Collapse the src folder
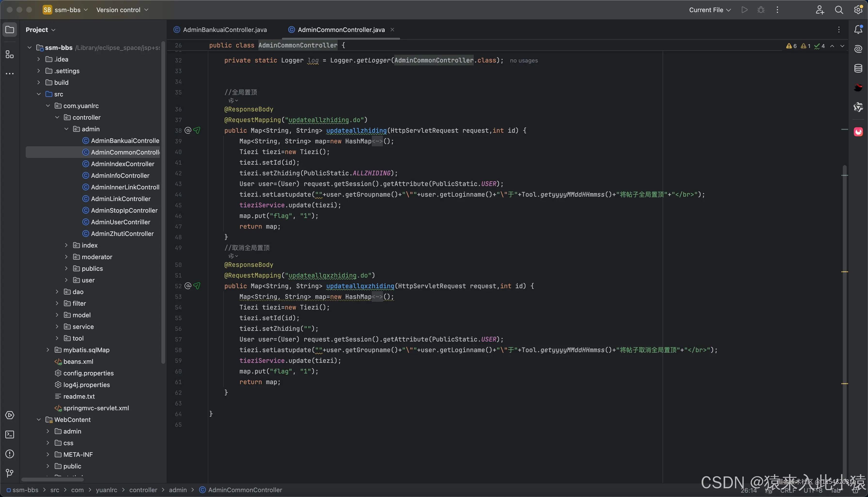Viewport: 868px width, 497px height. click(39, 94)
